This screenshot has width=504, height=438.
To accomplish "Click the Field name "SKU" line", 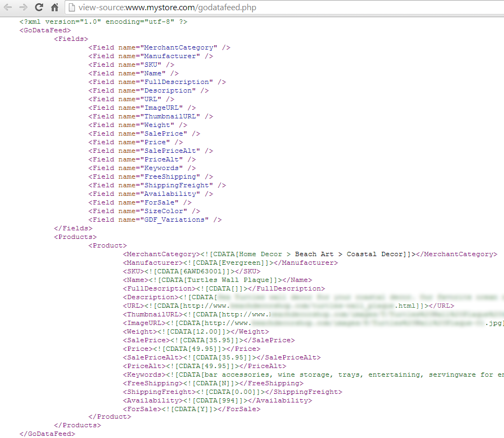I will (x=131, y=65).
